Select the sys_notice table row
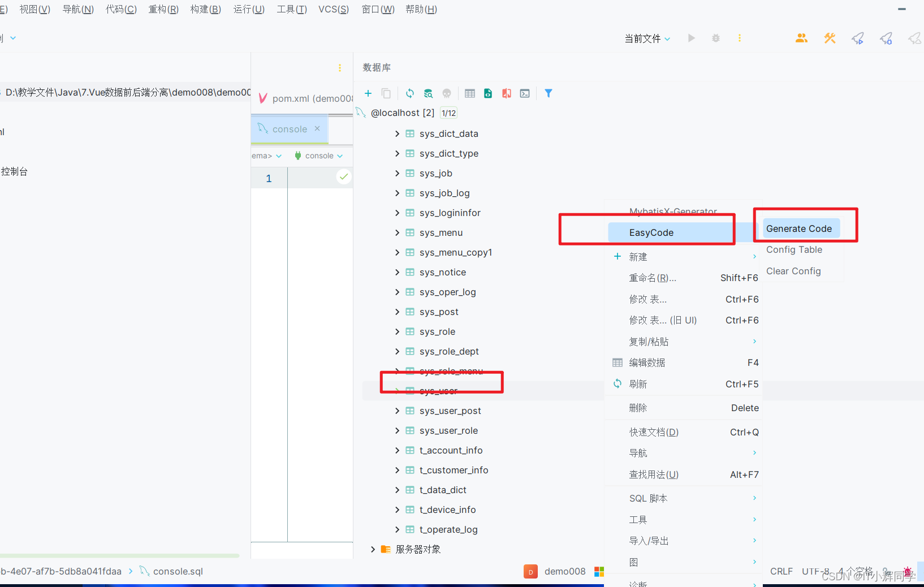924x587 pixels. 443,272
